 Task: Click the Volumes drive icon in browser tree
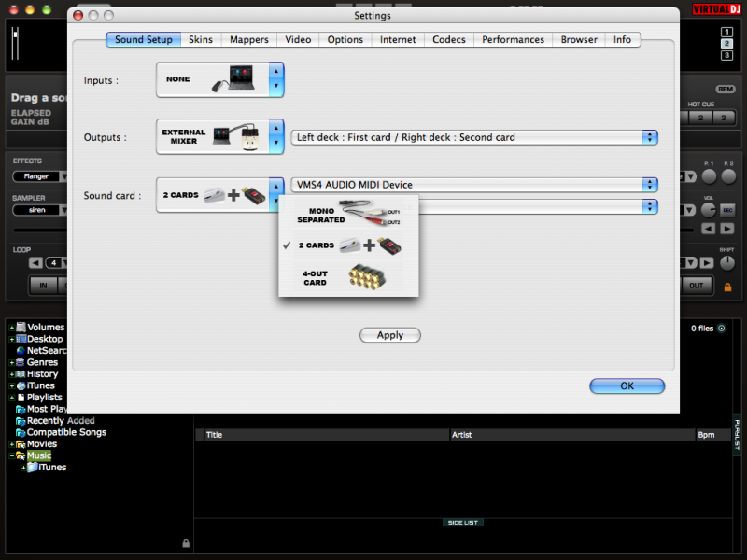[21, 328]
